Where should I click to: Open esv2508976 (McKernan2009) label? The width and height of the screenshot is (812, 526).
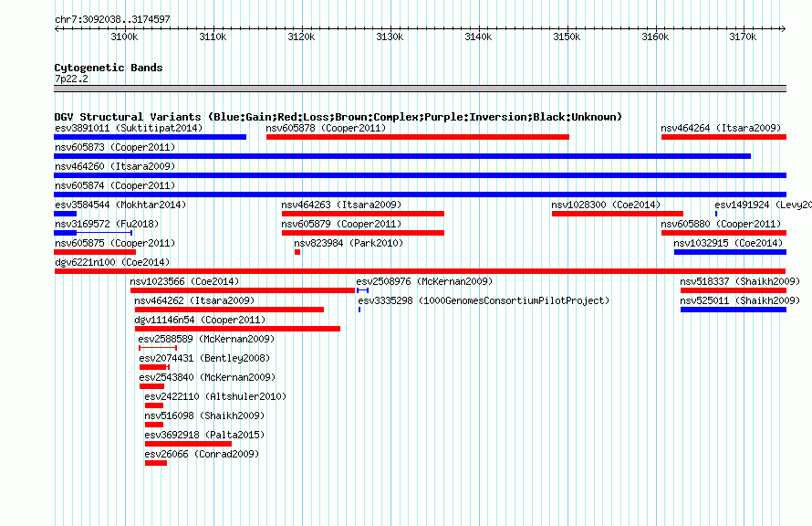[x=424, y=281]
